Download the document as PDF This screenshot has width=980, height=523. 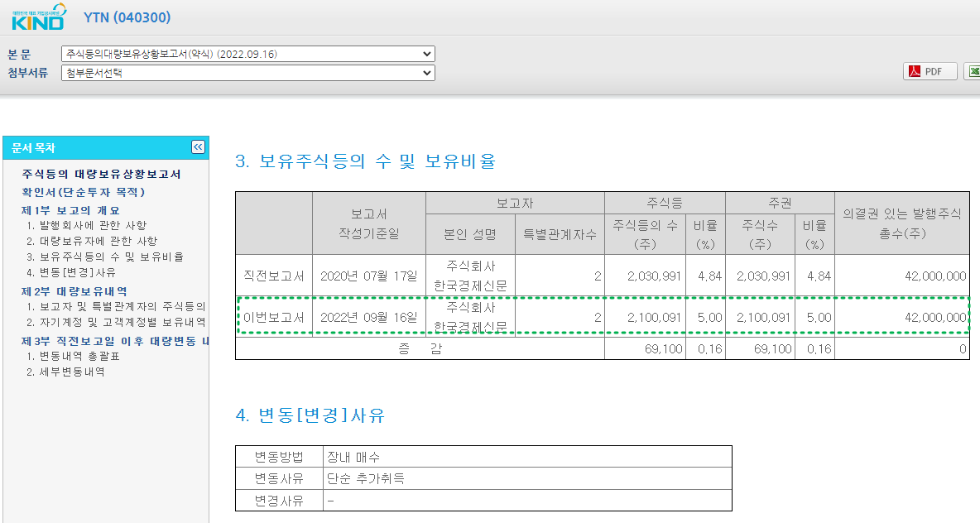click(930, 71)
